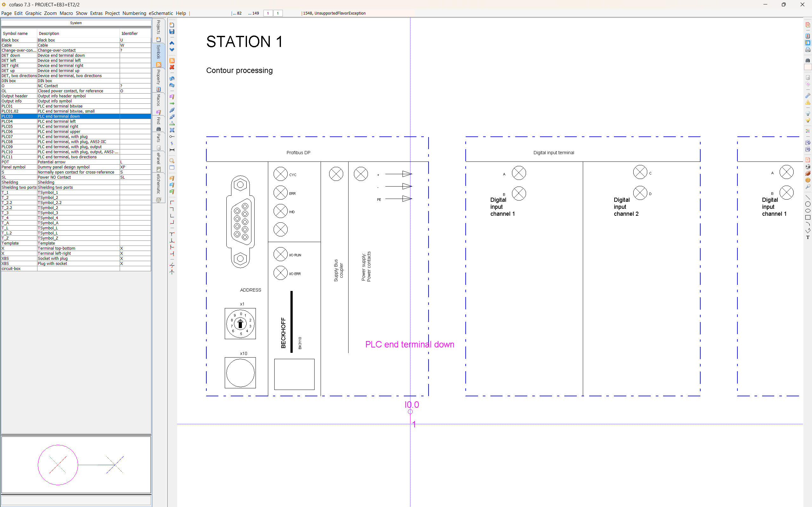Select the circle drawing tool
The height and width of the screenshot is (507, 812).
[808, 204]
